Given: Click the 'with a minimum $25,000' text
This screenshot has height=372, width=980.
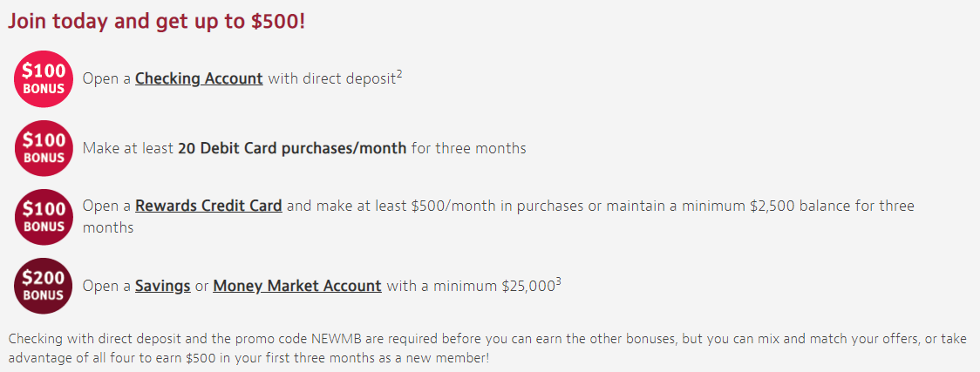Looking at the screenshot, I should (471, 286).
